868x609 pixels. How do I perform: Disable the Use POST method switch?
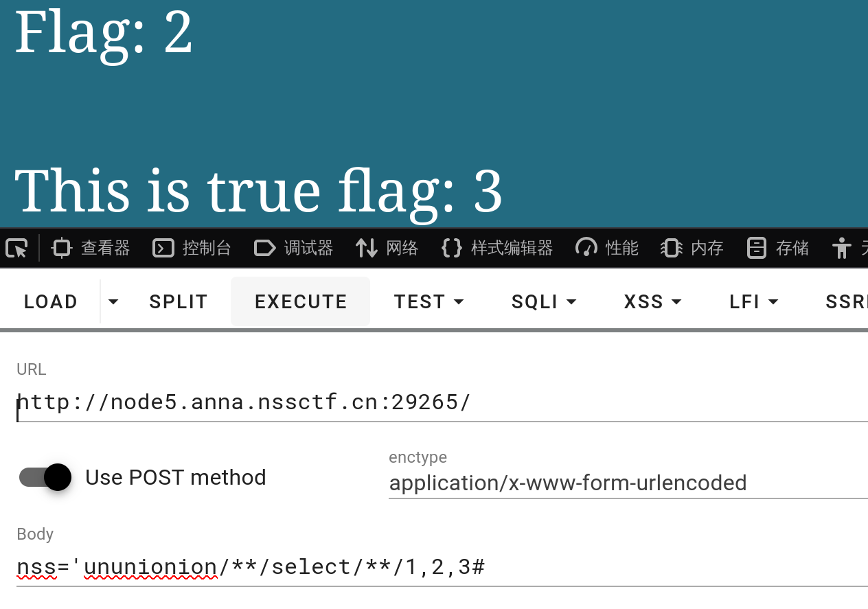pos(46,477)
